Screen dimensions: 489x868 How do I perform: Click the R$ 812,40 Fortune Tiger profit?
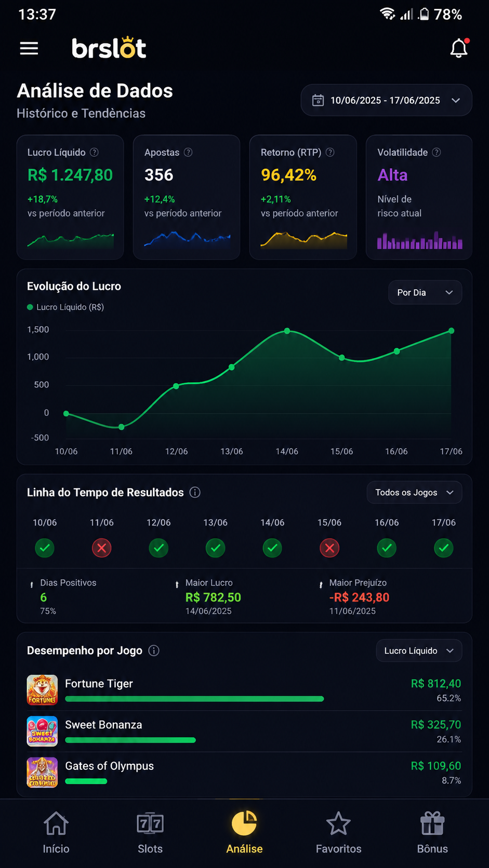click(436, 684)
